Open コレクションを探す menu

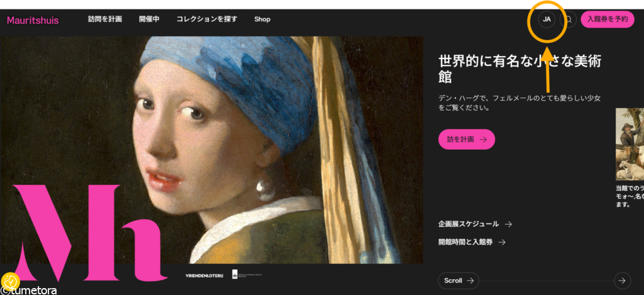point(207,19)
